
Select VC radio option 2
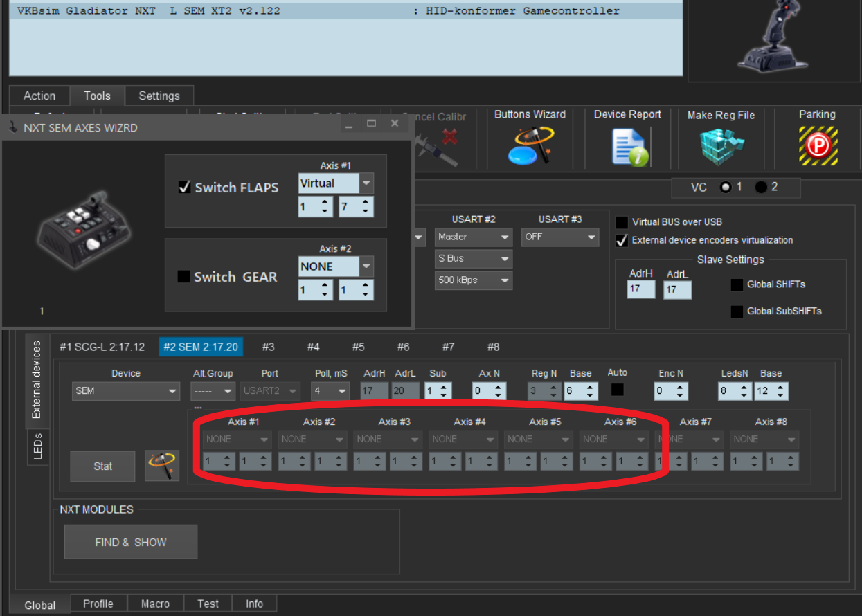click(x=761, y=188)
